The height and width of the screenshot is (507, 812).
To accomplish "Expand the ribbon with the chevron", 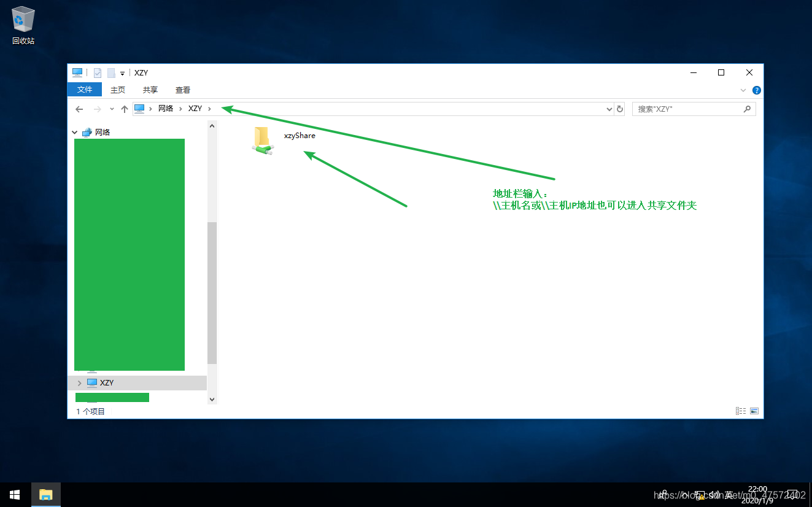I will (x=744, y=90).
